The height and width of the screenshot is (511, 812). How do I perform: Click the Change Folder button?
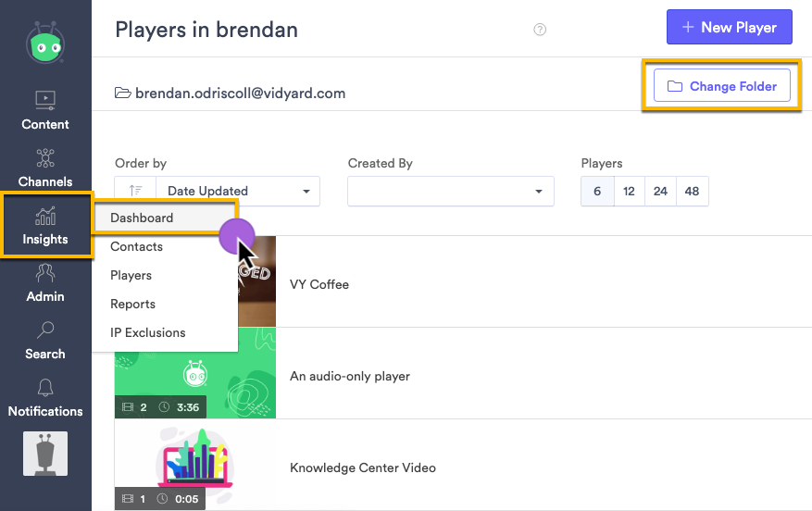point(722,86)
